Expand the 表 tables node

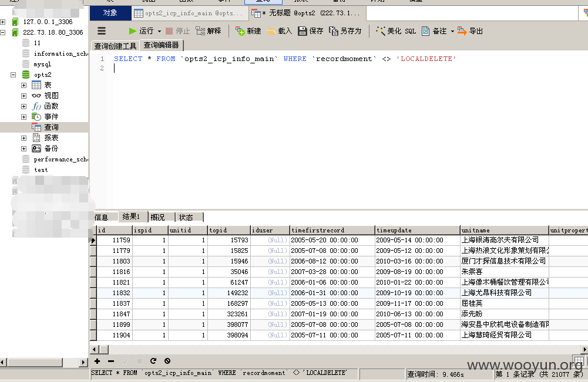pos(23,86)
